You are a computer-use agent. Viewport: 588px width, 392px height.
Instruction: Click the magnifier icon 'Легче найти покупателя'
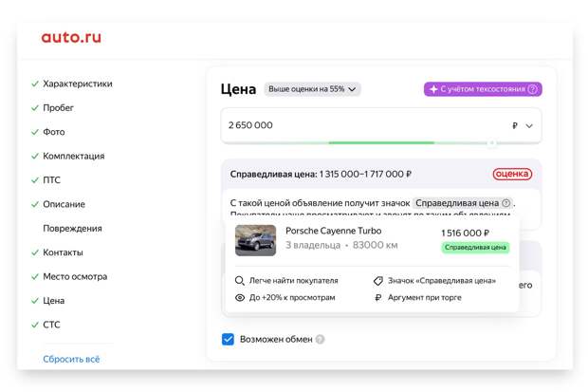click(240, 281)
